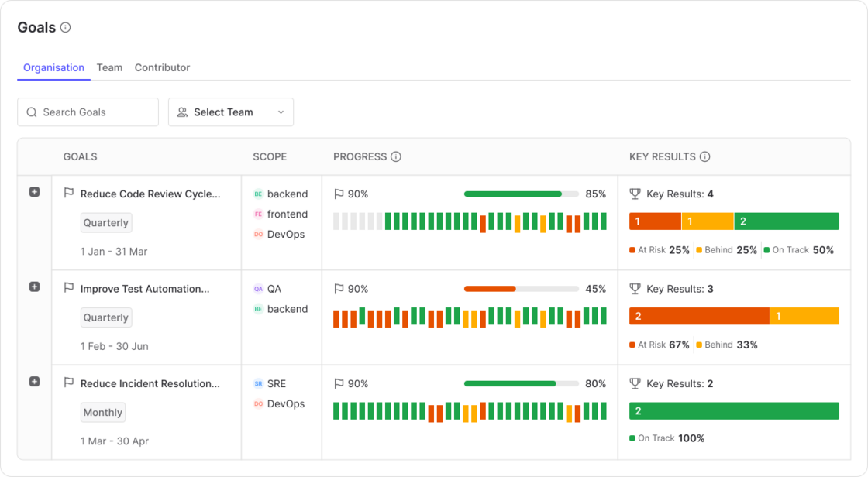Click Behind 33% legend entry
The height and width of the screenshot is (477, 868).
pyautogui.click(x=727, y=345)
